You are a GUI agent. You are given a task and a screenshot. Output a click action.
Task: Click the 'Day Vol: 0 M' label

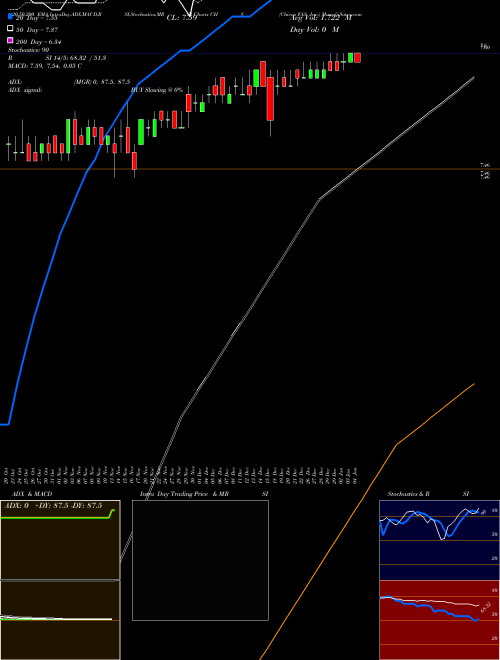click(x=314, y=29)
